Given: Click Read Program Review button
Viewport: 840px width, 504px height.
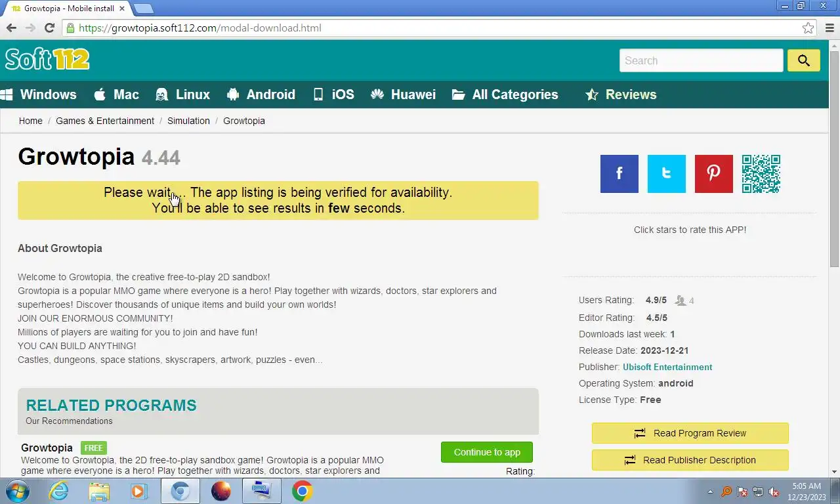Looking at the screenshot, I should point(690,433).
